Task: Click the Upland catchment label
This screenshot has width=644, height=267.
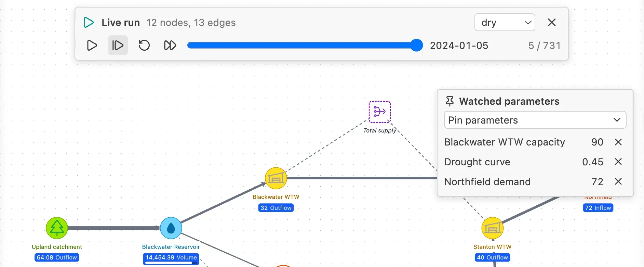Action: (x=57, y=247)
